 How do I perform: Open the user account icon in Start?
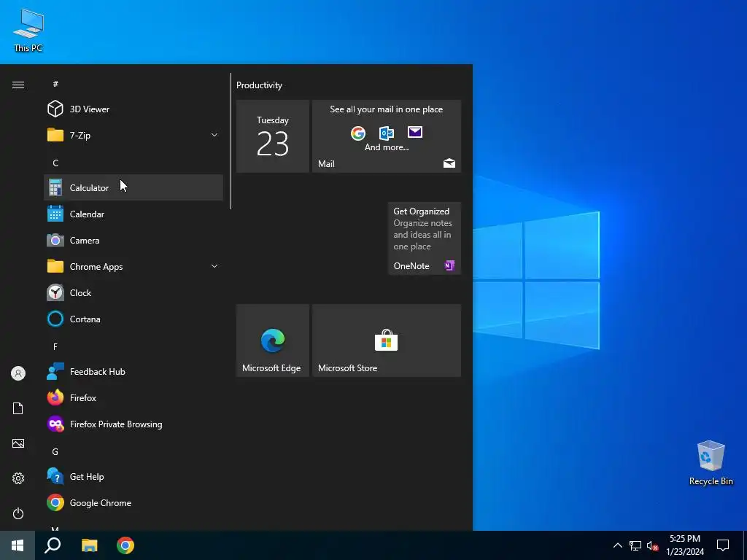18,373
